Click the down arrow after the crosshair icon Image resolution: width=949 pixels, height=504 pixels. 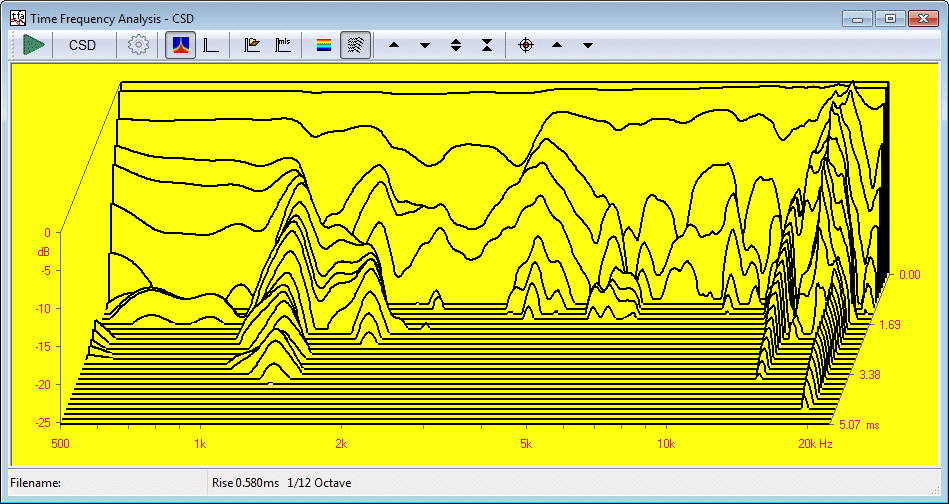click(x=588, y=45)
